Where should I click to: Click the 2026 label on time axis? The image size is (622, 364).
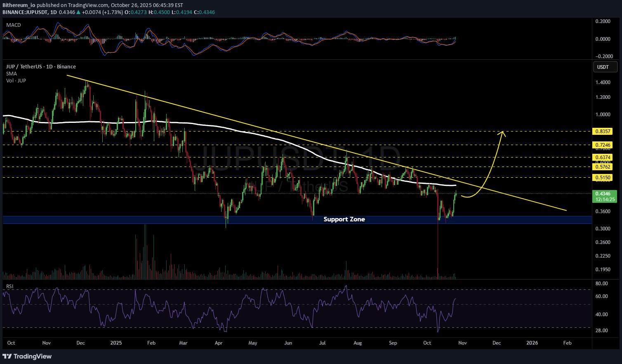(532, 343)
